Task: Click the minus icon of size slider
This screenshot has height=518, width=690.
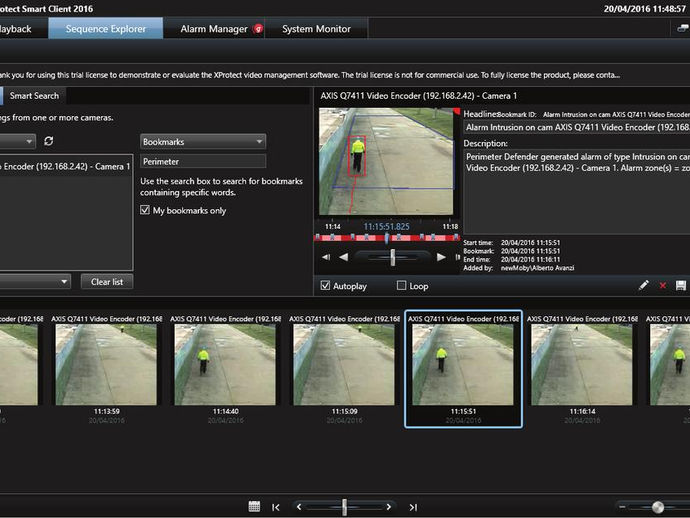Action: click(x=622, y=507)
